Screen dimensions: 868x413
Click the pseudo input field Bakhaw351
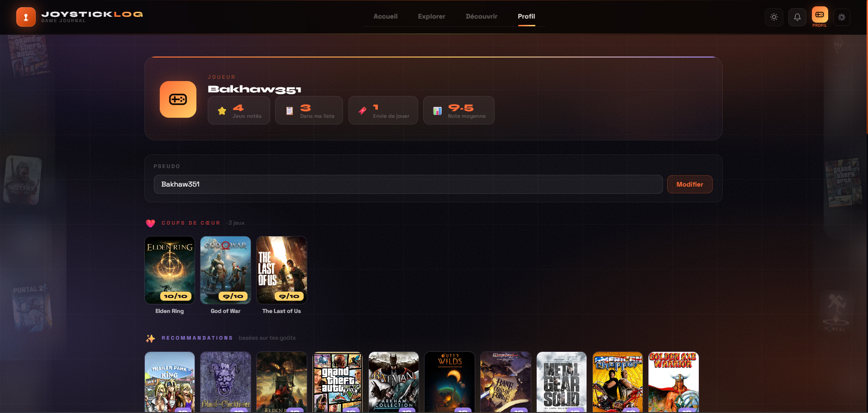pyautogui.click(x=408, y=184)
